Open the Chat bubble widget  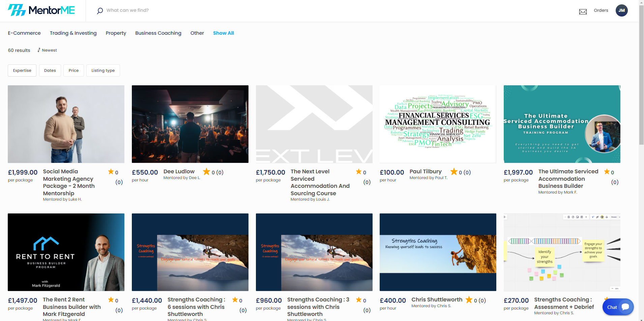(x=618, y=307)
